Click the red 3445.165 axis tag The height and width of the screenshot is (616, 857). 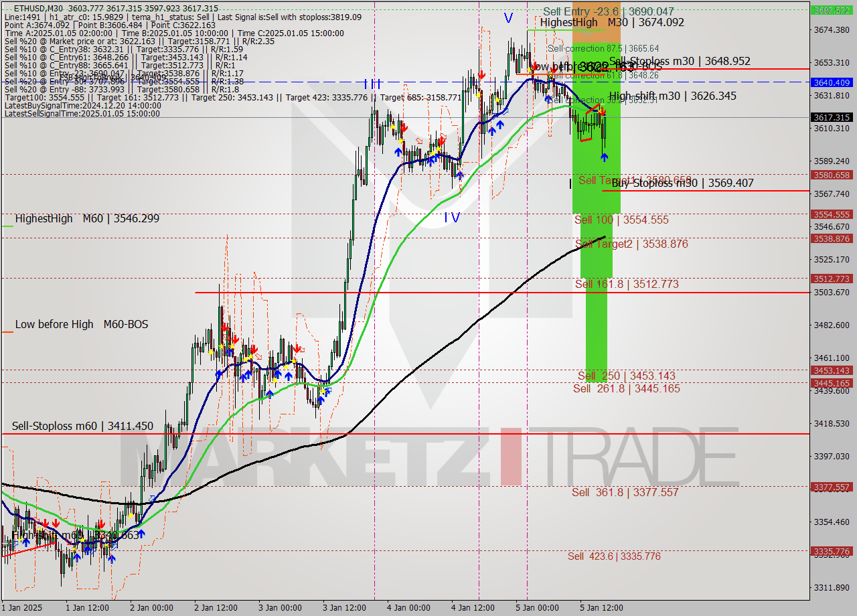[x=832, y=383]
